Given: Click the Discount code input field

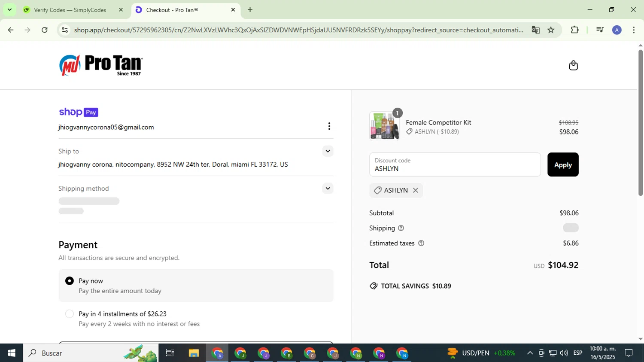Looking at the screenshot, I should [x=455, y=164].
